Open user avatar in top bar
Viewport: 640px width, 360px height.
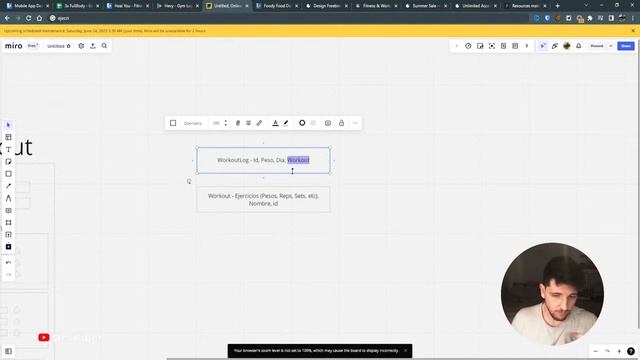(567, 46)
